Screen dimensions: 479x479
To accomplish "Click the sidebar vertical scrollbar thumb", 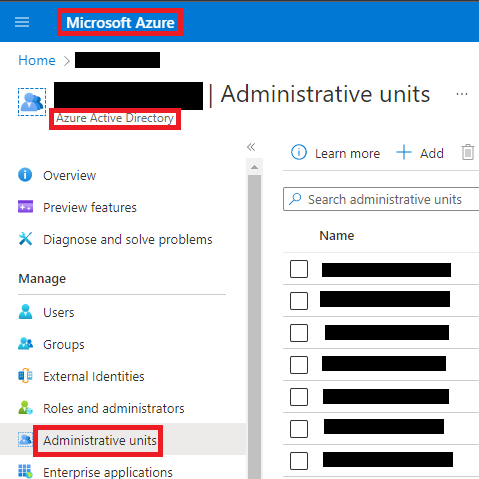I will click(255, 327).
